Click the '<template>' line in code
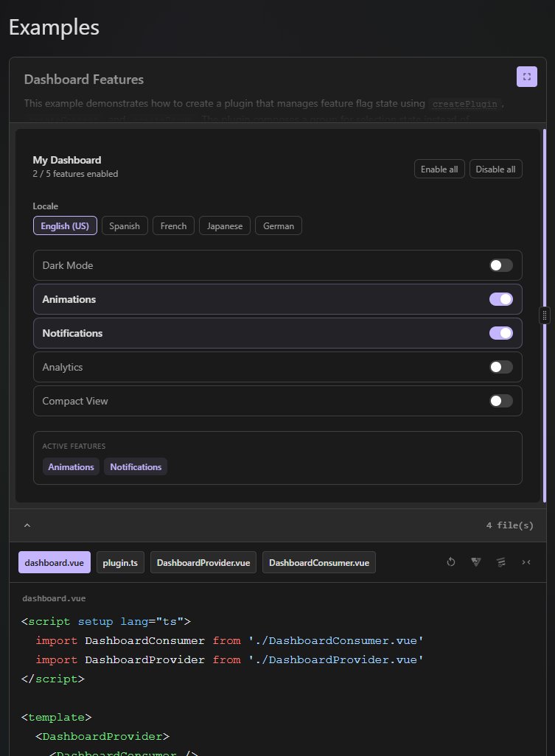Screen dimensions: 555x756 57,717
